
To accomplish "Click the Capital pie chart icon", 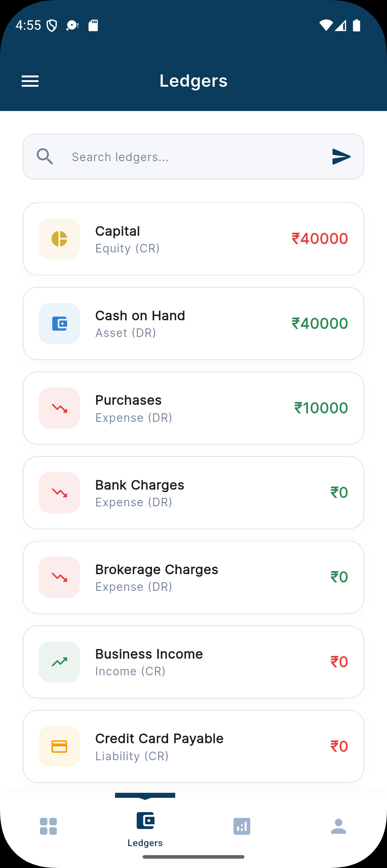I will [x=59, y=239].
